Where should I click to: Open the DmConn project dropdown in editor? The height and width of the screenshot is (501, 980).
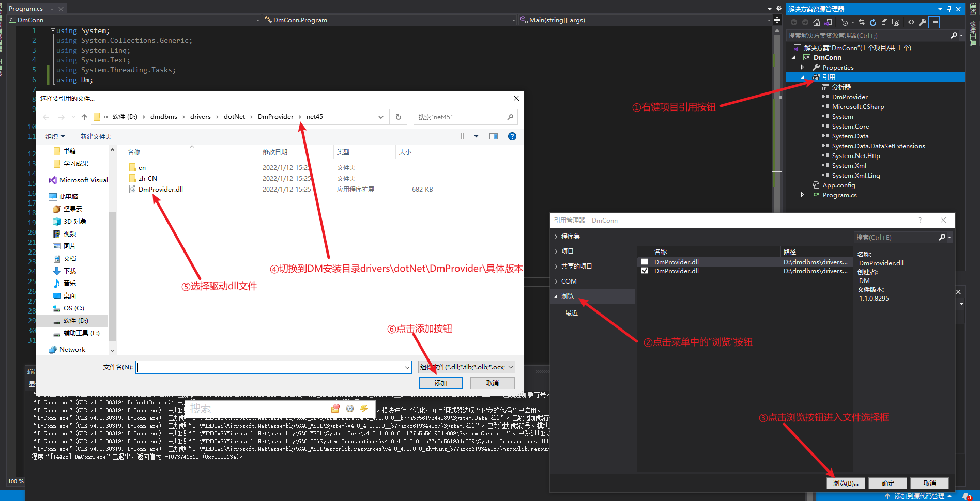coord(258,20)
